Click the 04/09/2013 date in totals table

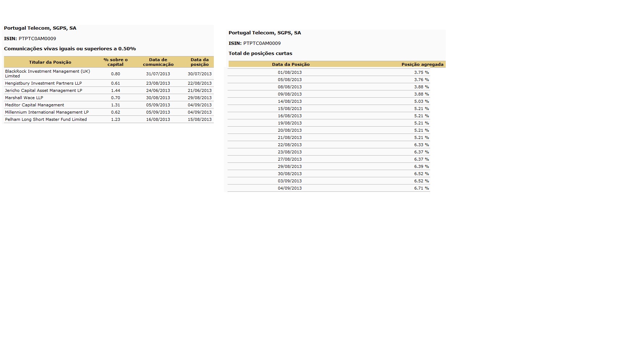point(290,188)
